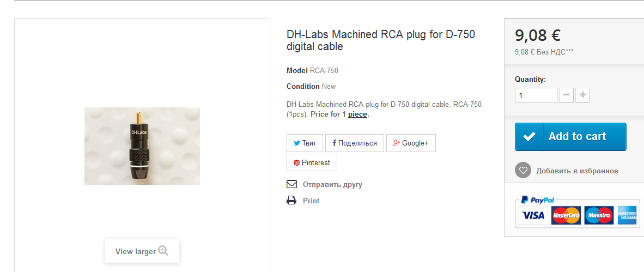This screenshot has width=644, height=272.
Task: Share on Facebook with Поделиться button
Action: 355,143
